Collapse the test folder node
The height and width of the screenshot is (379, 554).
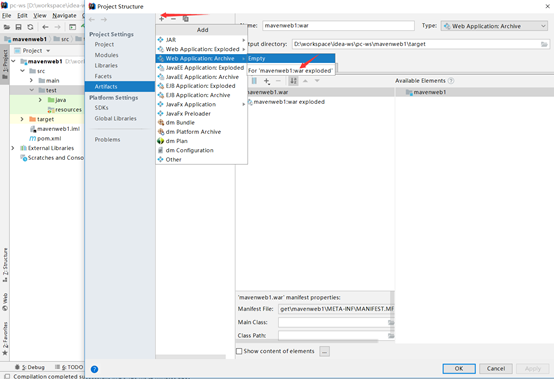click(31, 90)
